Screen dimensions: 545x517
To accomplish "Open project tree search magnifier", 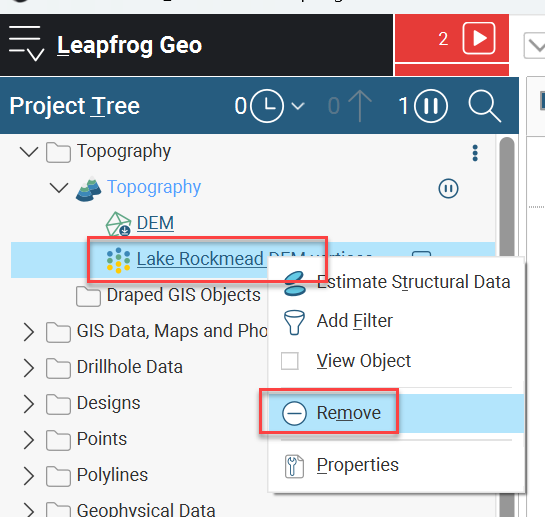I will point(485,107).
